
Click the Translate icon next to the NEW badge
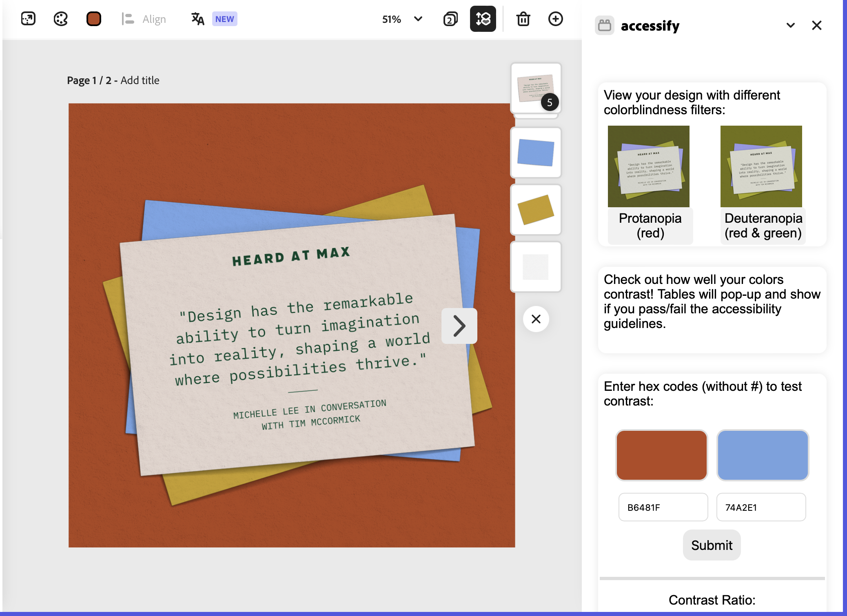coord(198,19)
